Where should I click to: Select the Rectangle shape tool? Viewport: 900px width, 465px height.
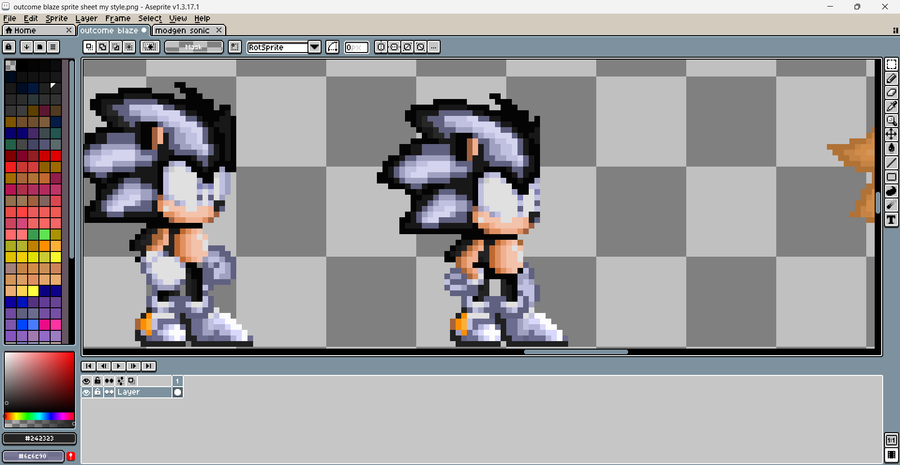[891, 177]
